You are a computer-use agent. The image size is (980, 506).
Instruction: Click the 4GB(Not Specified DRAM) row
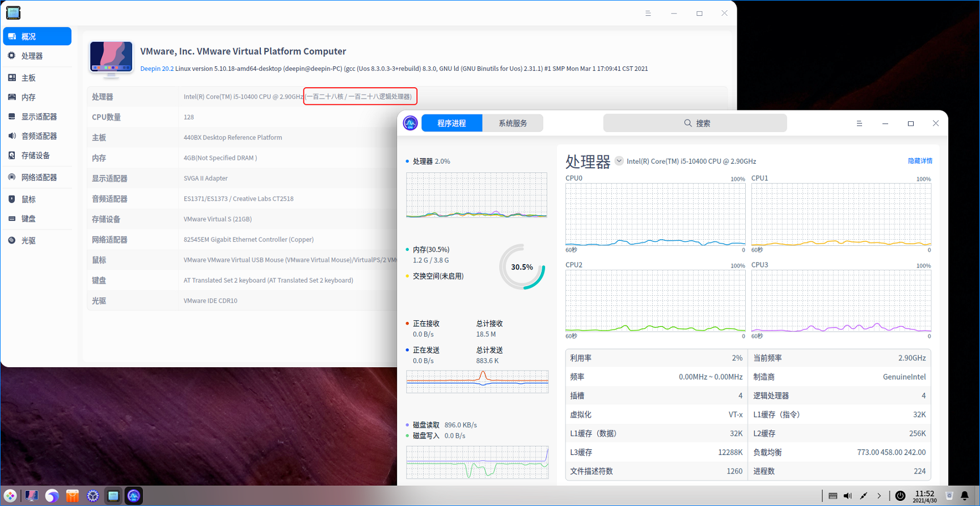click(x=243, y=158)
